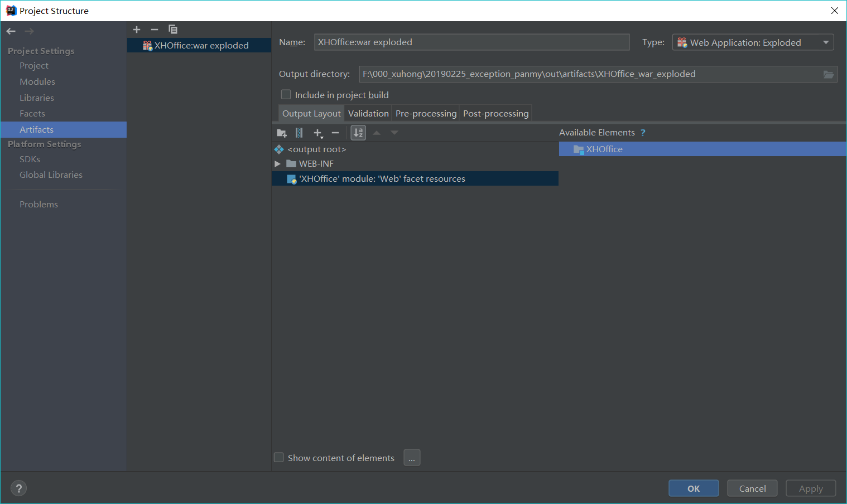Toggle Show content of elements checkbox

pos(279,458)
